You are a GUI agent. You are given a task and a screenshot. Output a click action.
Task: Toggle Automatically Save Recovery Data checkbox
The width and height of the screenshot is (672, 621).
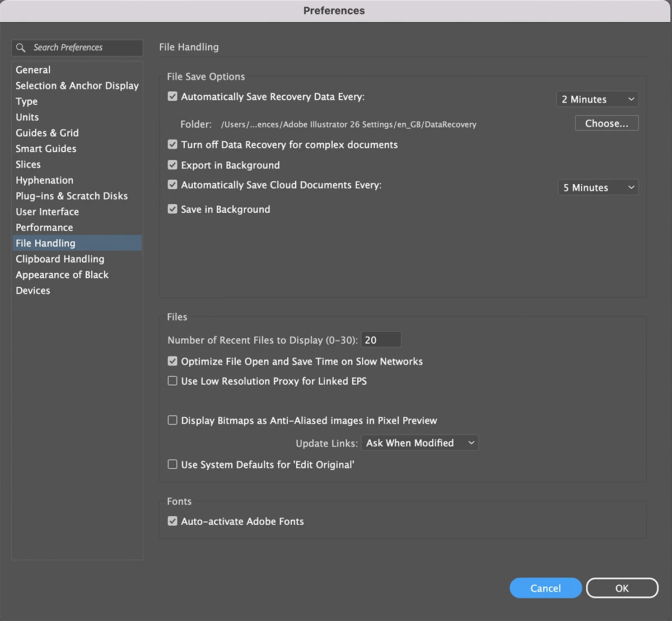pyautogui.click(x=172, y=96)
